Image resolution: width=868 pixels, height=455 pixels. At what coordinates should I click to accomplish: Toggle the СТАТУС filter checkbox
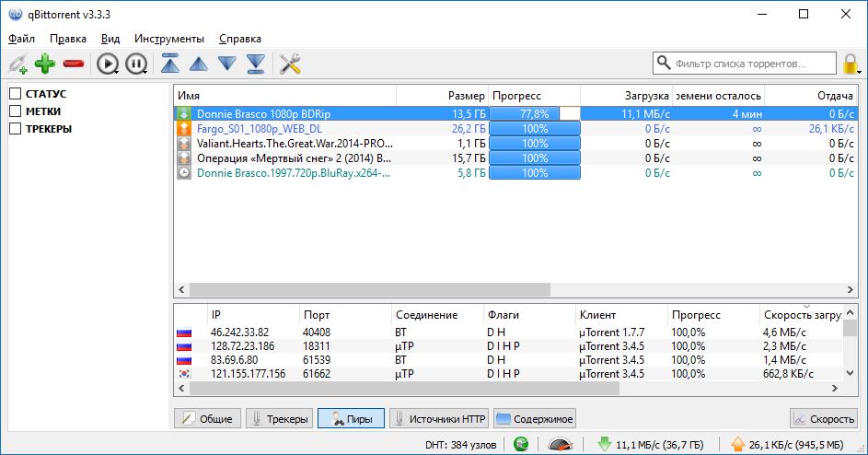click(16, 94)
